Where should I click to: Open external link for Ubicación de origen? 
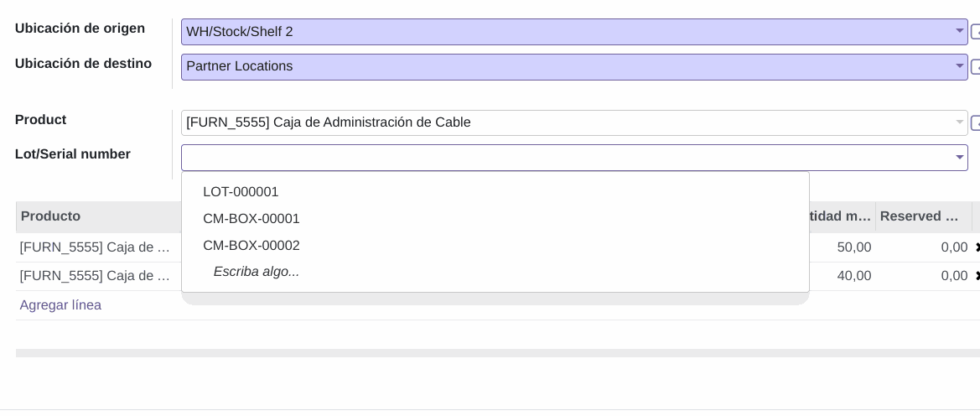(x=976, y=32)
